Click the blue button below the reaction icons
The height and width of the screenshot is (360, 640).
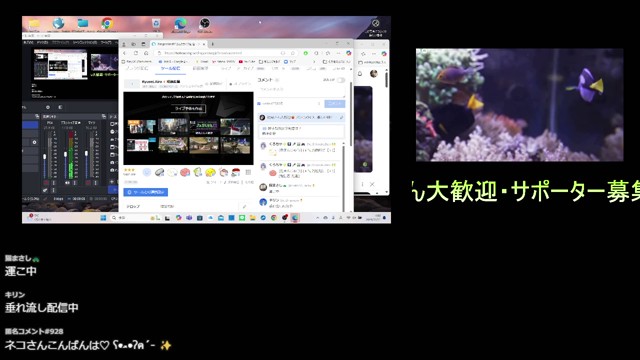[146, 192]
